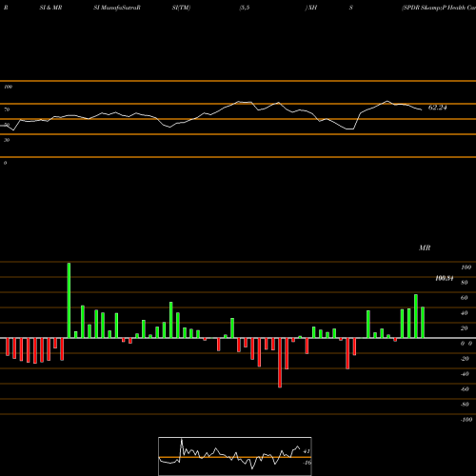The height and width of the screenshot is (476, 476).
Task: Click the RSI value label 62.24
Action: point(437,108)
